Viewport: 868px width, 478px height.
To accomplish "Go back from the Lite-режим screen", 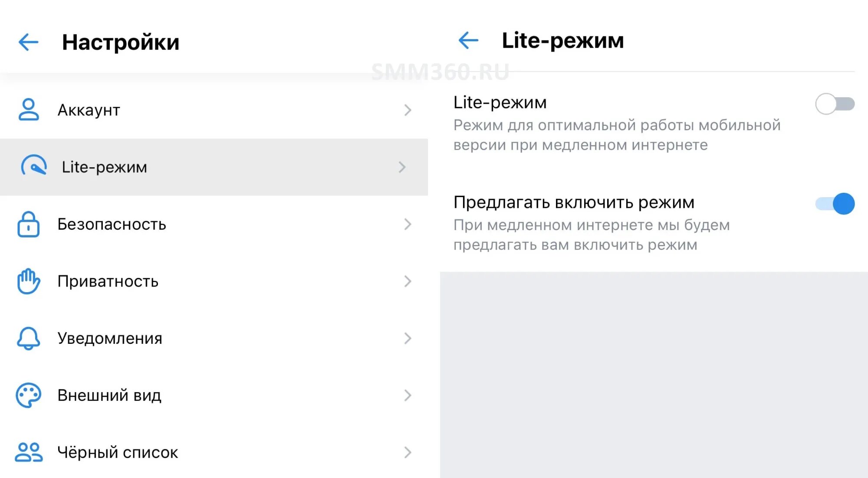I will 468,40.
